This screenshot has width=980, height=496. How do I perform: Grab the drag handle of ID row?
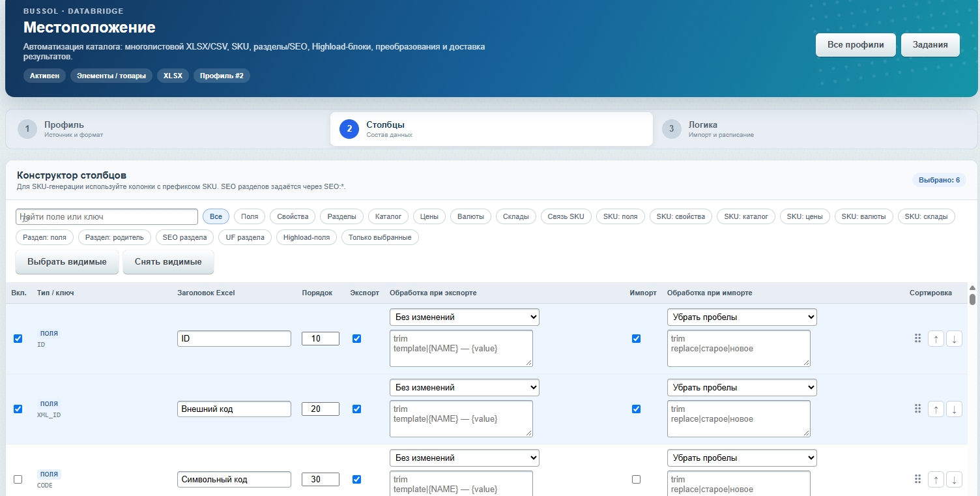(x=917, y=338)
